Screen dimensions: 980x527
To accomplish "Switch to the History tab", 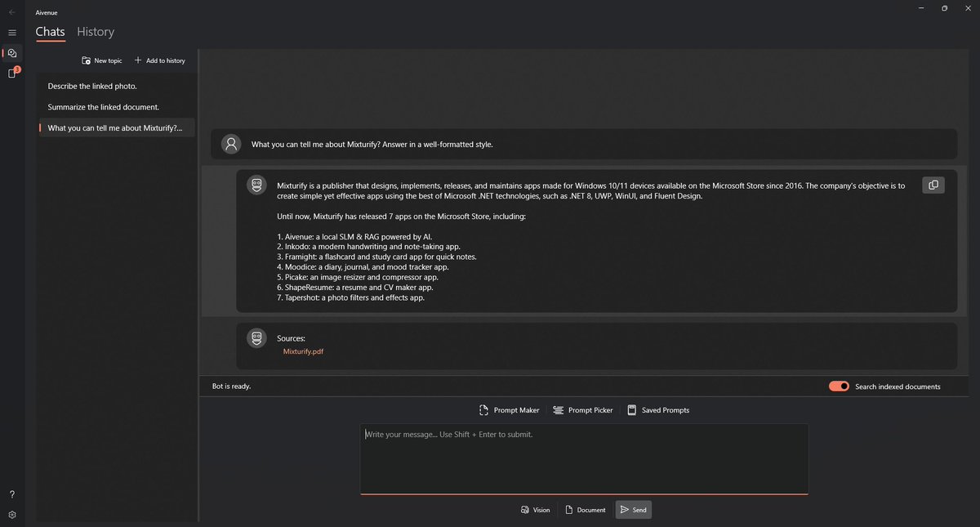I will pyautogui.click(x=96, y=32).
